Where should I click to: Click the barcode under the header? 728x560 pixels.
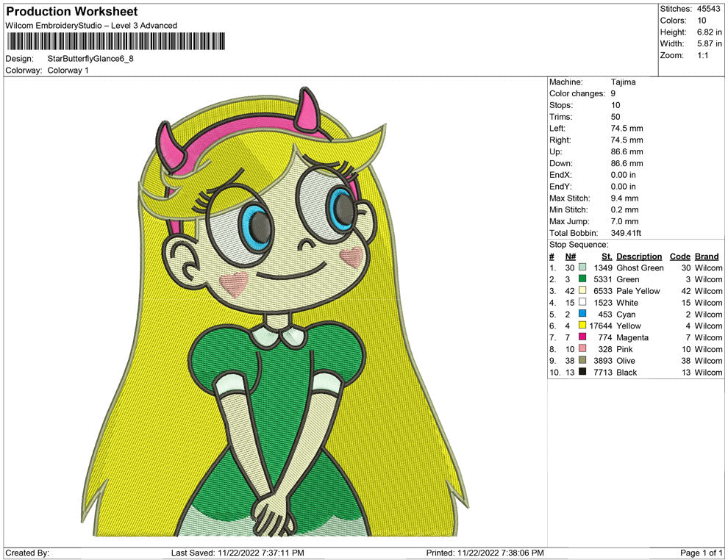[x=116, y=41]
